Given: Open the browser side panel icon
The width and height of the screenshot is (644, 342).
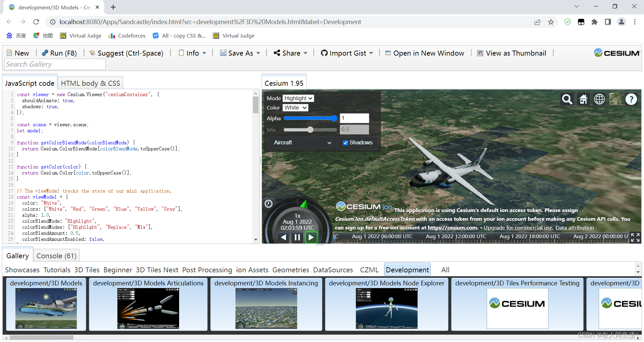Looking at the screenshot, I should [x=608, y=22].
